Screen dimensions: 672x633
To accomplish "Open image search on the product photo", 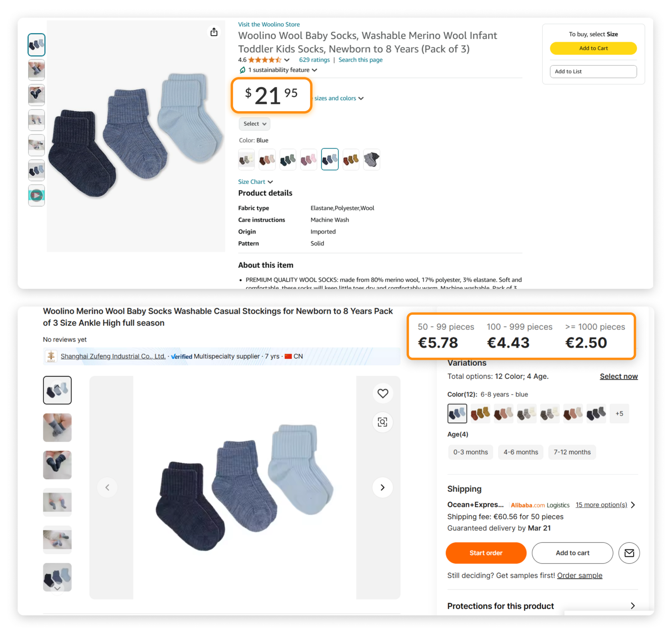I will pyautogui.click(x=382, y=422).
